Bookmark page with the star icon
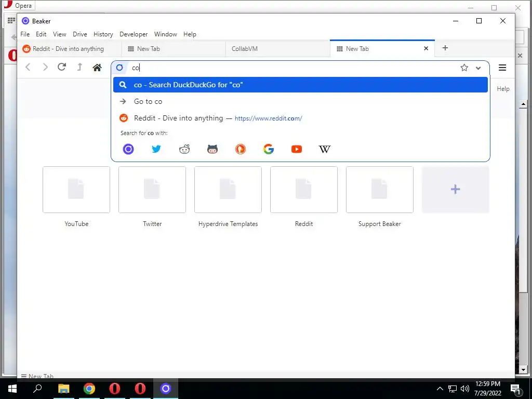 [464, 68]
